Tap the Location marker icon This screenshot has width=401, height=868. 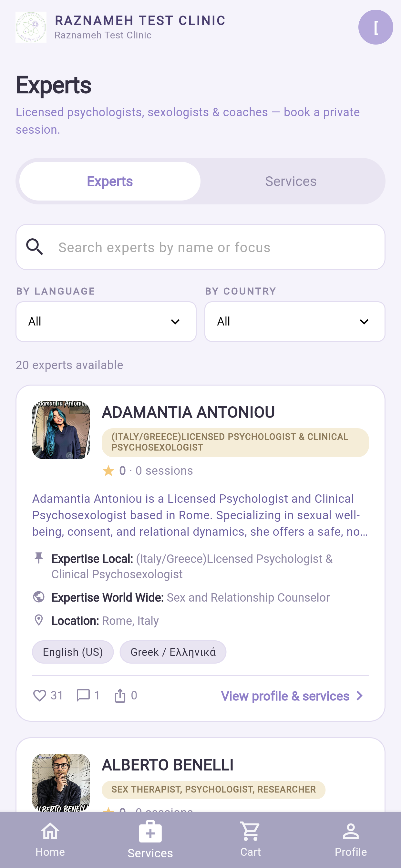point(39,620)
